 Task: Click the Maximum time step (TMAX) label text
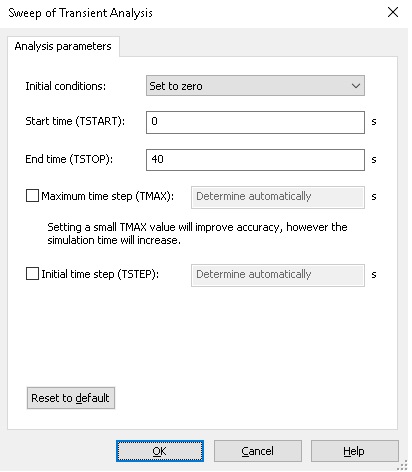[x=107, y=196]
